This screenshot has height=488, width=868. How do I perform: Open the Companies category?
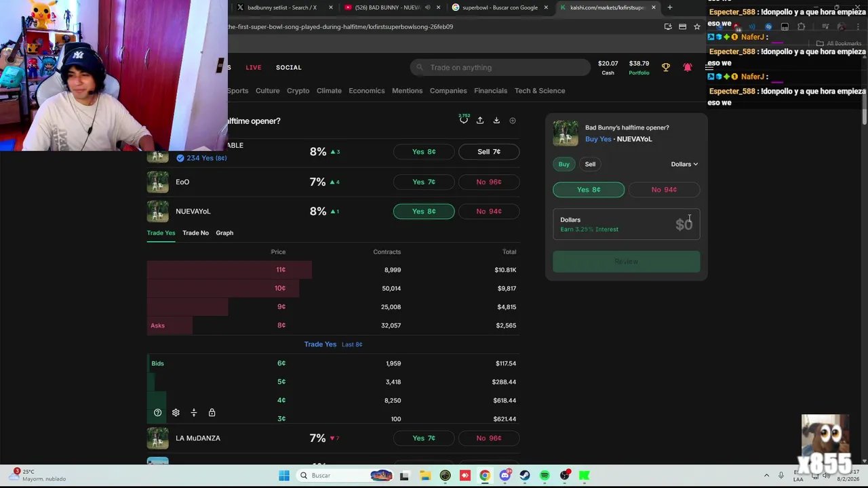(448, 91)
